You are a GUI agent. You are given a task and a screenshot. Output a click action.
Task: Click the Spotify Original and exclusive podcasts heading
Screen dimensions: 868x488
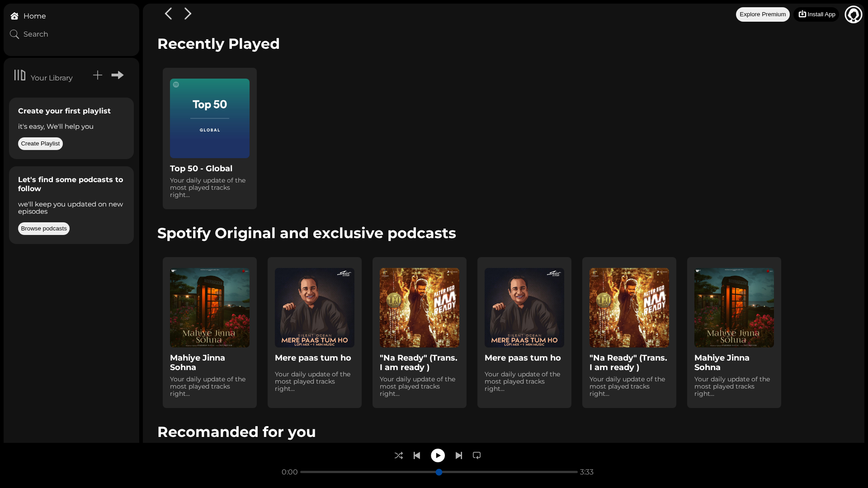[307, 233]
